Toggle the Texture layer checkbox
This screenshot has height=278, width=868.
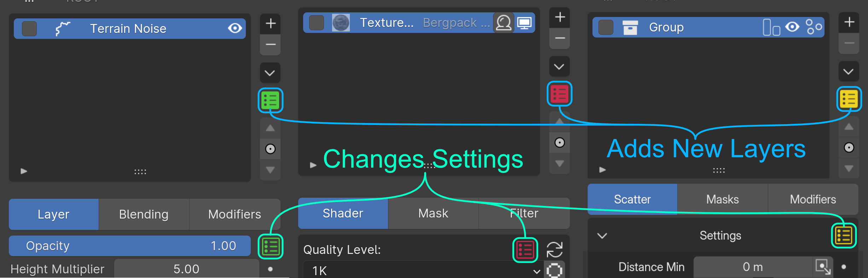[317, 23]
